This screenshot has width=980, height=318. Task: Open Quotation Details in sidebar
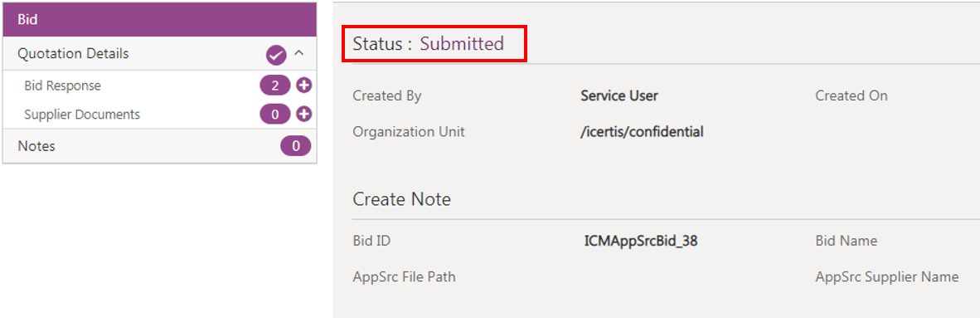[73, 54]
